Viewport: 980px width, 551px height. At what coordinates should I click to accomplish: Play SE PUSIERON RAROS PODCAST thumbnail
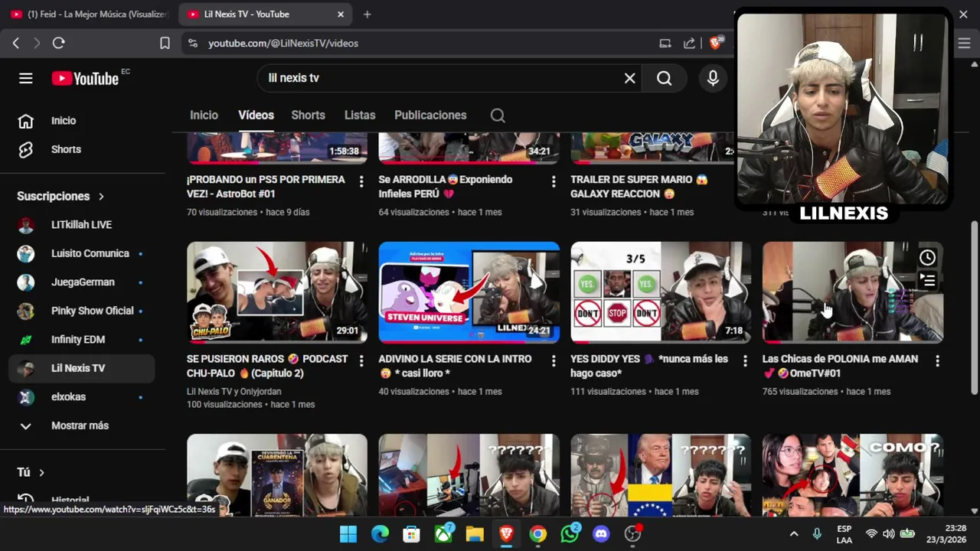click(277, 292)
